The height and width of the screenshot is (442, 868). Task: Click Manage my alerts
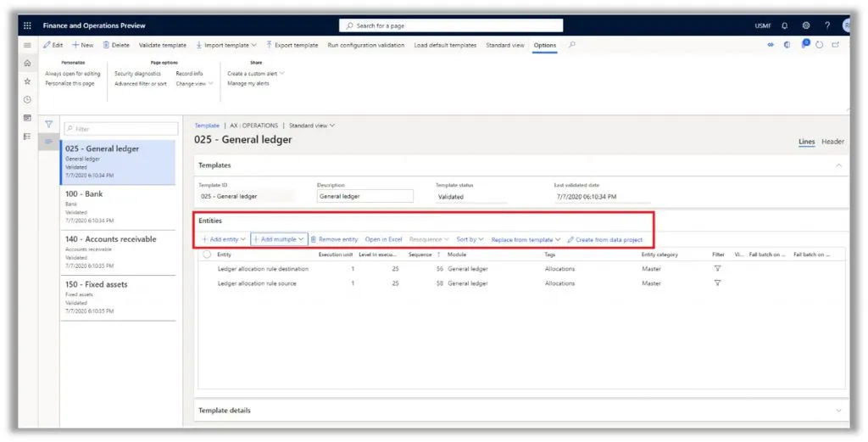click(x=248, y=84)
